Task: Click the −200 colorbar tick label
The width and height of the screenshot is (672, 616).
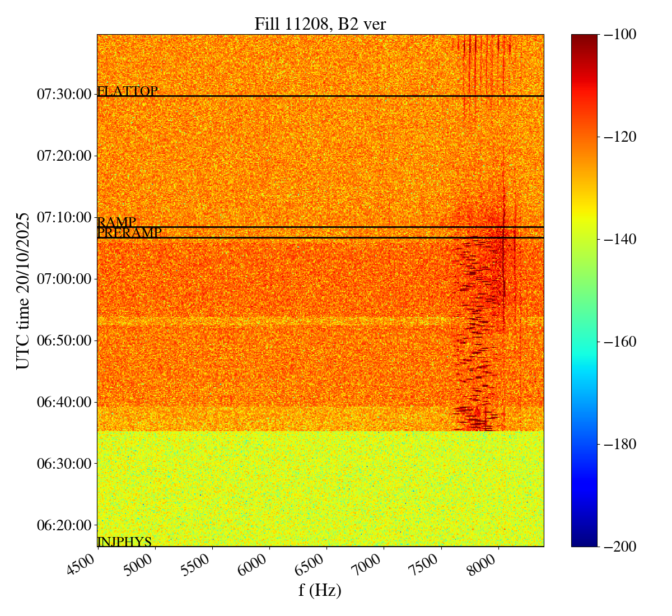Action: (x=620, y=547)
